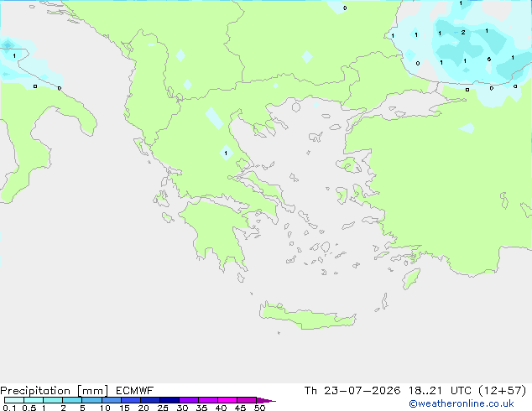
Task: Click the 30–35 mm purple legend swatch
Action: [x=188, y=400]
